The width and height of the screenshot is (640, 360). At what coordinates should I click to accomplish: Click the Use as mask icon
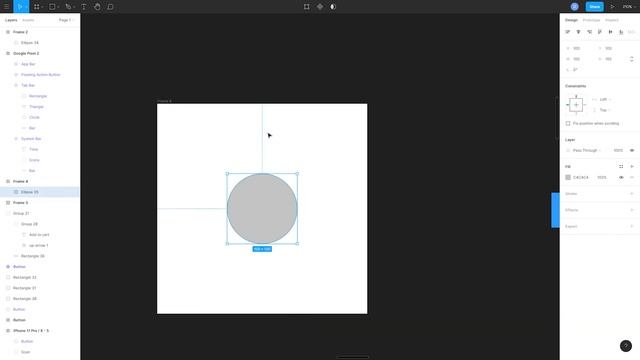click(x=333, y=7)
